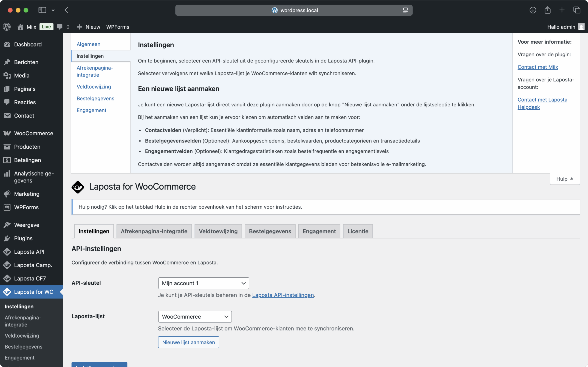588x367 pixels.
Task: Open Engagement submenu in sidebar
Action: tap(19, 358)
